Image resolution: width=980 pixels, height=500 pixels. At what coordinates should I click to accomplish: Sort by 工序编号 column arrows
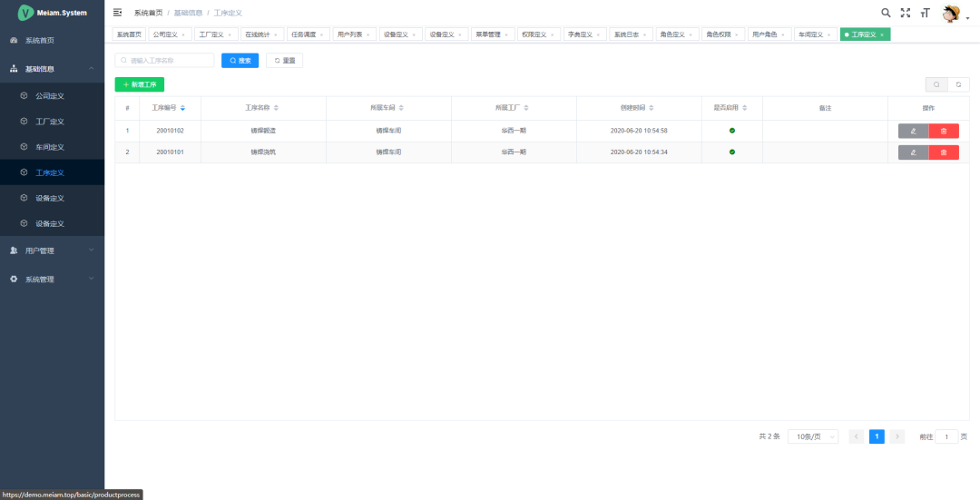[x=182, y=108]
